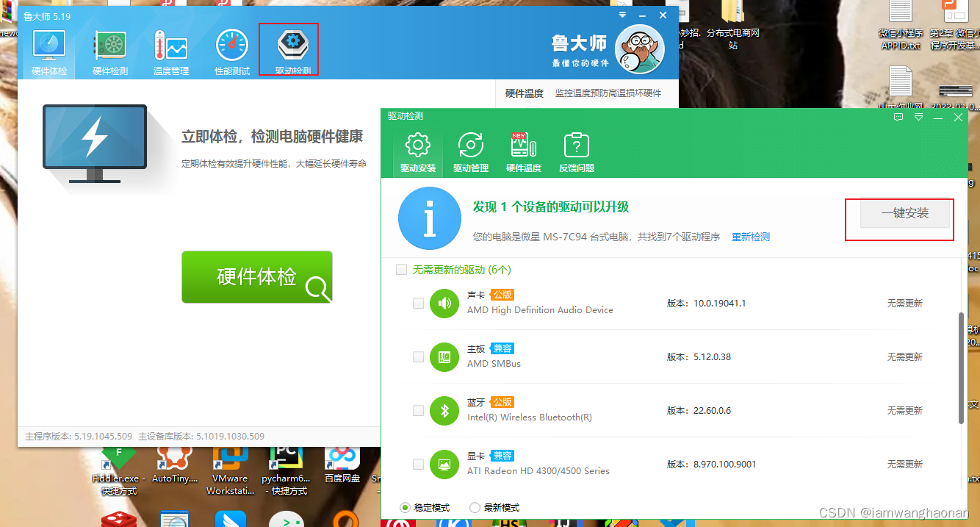The width and height of the screenshot is (980, 527).
Task: Click the 硬件温度 panel heading in Lu Dashi
Action: click(525, 93)
